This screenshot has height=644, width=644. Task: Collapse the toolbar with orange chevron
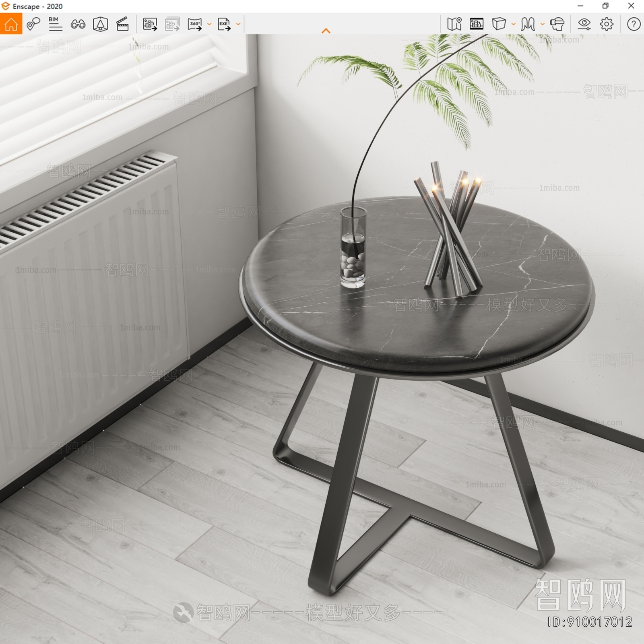click(x=326, y=31)
